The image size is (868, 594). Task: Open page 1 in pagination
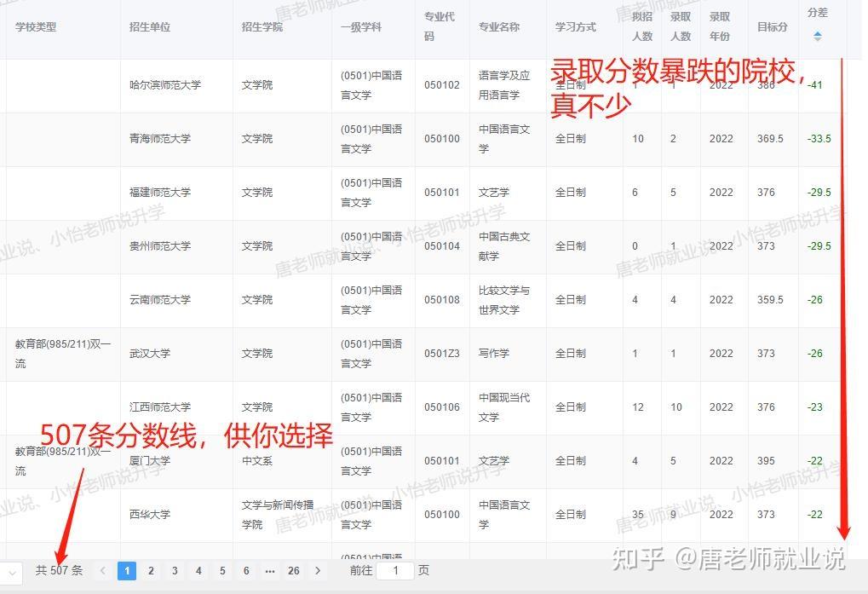coord(127,571)
